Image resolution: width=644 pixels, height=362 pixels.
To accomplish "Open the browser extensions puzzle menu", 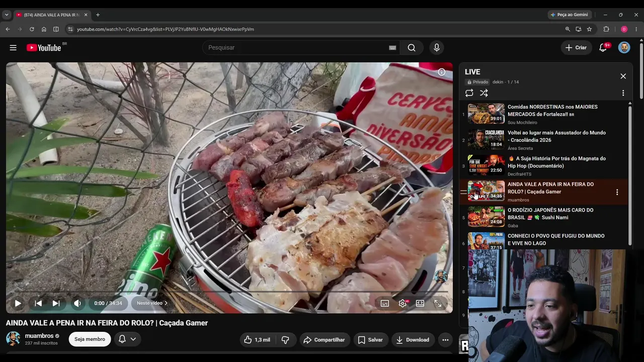I will tap(606, 29).
